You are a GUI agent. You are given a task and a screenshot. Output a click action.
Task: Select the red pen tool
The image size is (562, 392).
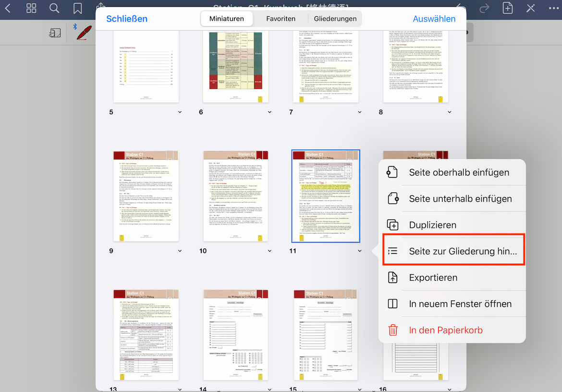(x=84, y=33)
